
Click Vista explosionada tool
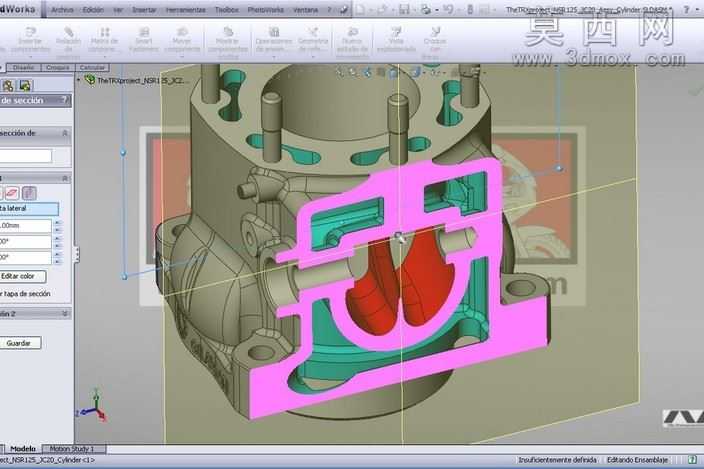pyautogui.click(x=396, y=41)
